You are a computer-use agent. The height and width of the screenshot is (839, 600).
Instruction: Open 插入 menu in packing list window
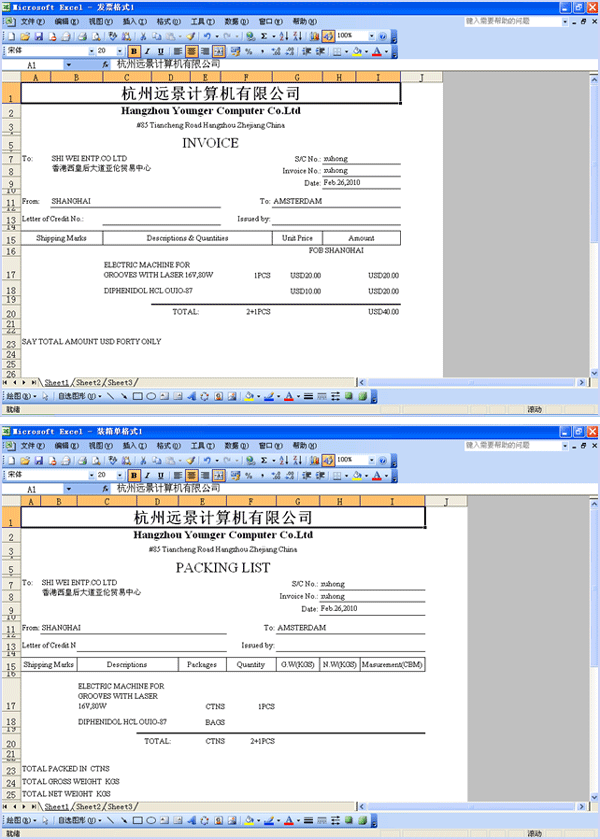point(134,445)
